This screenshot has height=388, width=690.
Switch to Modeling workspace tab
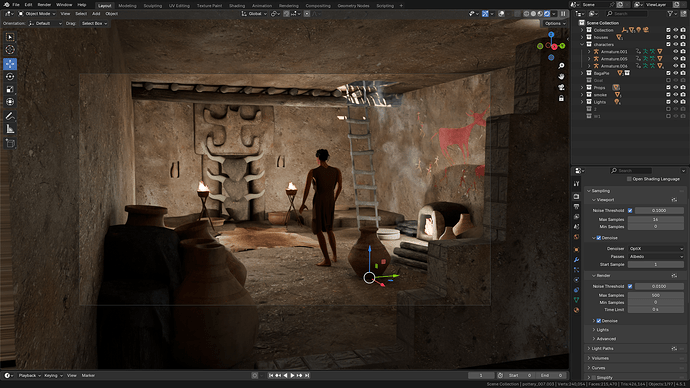(x=127, y=6)
